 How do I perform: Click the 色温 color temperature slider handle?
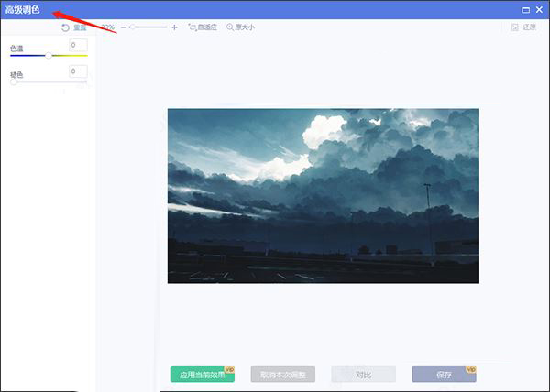coord(49,55)
